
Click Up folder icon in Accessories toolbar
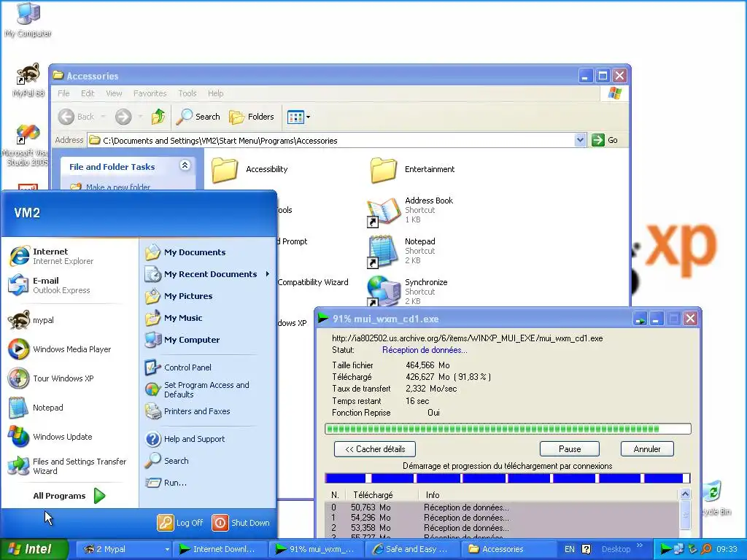[x=158, y=116]
